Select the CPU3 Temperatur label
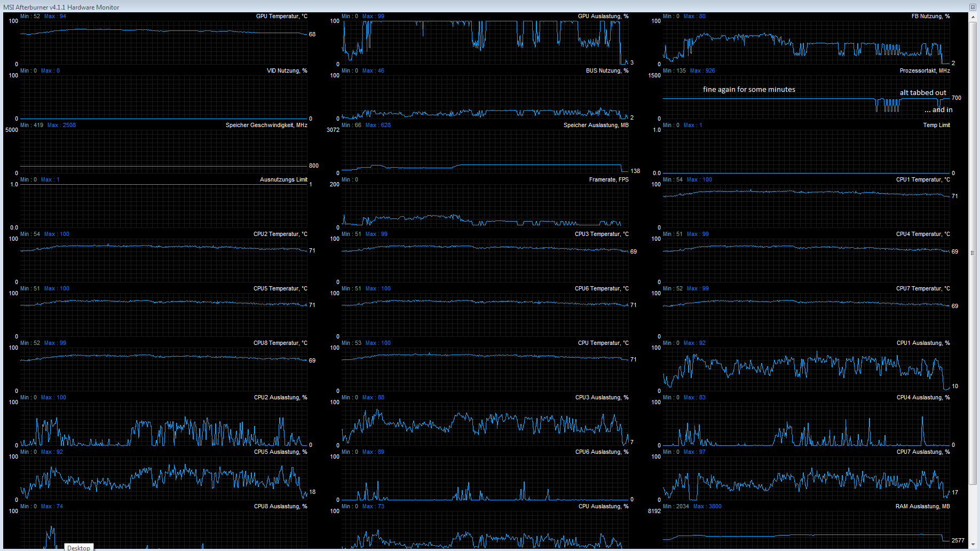 point(602,234)
